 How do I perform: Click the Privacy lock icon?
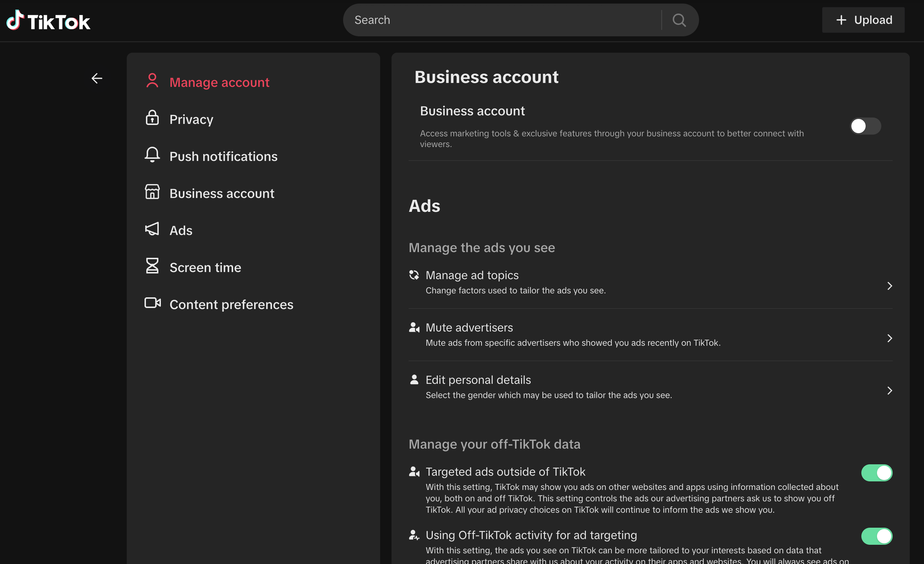point(152,118)
